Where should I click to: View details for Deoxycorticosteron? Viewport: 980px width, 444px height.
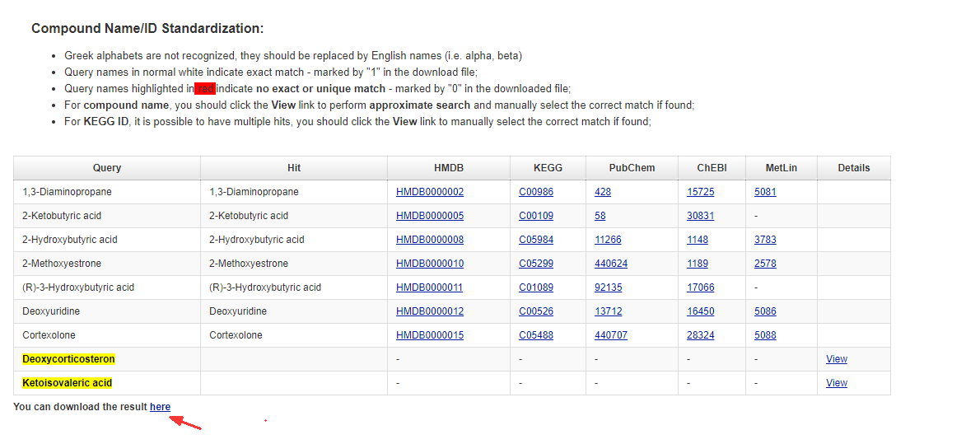click(x=837, y=359)
